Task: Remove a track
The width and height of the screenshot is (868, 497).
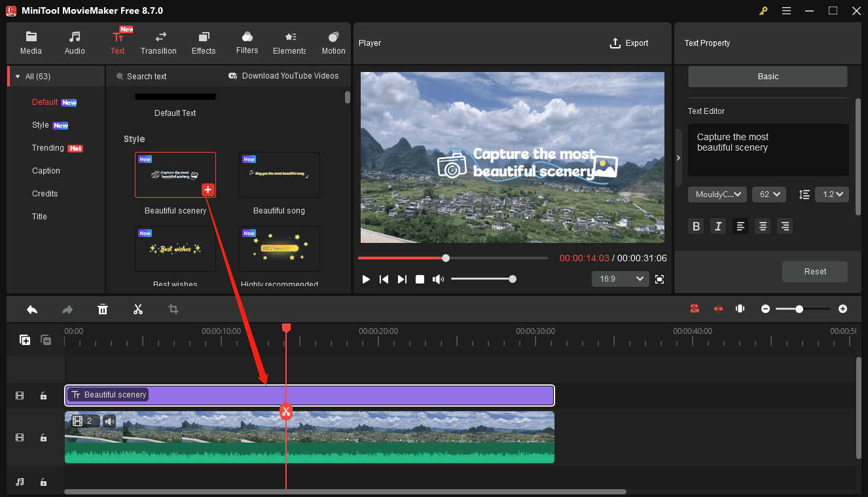Action: coord(46,340)
